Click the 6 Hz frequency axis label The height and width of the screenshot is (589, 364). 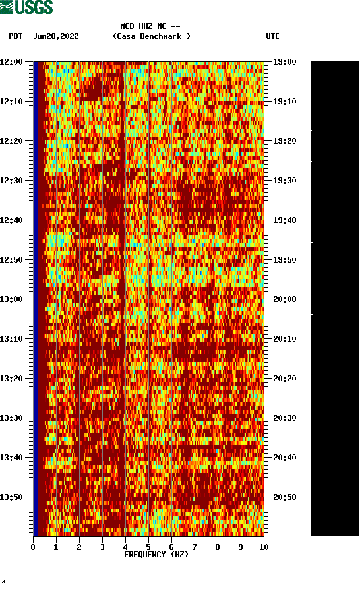(171, 547)
